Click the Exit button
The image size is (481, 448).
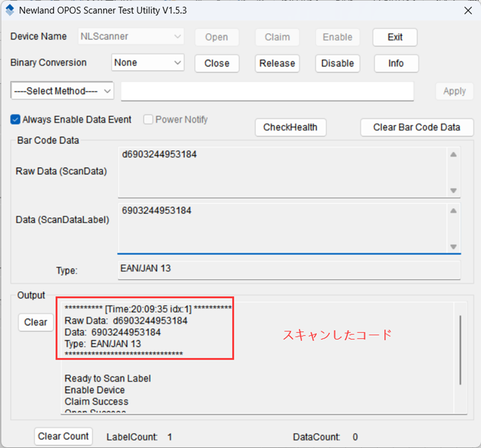[x=395, y=37]
